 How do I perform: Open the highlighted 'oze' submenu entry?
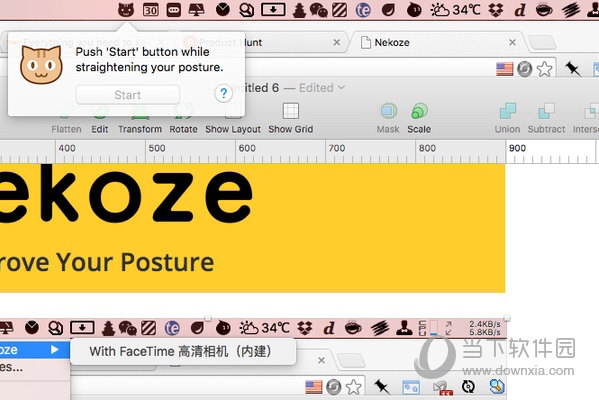[34, 350]
